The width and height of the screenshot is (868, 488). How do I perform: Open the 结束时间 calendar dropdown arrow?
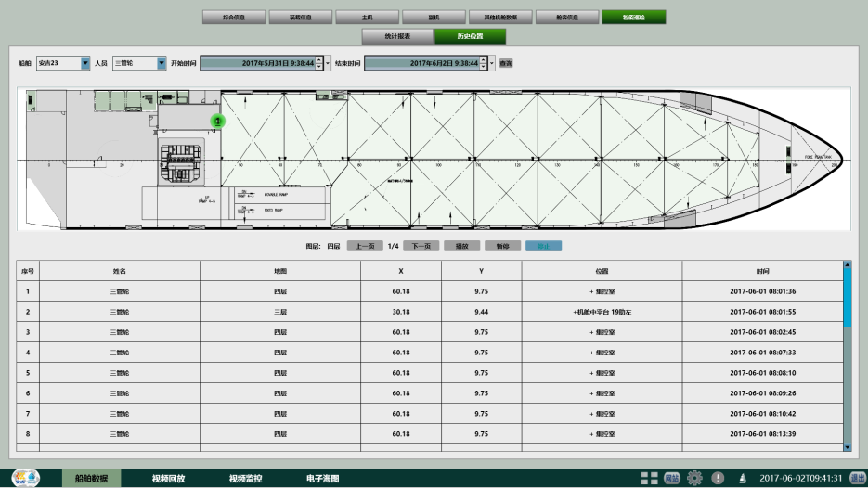click(492, 63)
